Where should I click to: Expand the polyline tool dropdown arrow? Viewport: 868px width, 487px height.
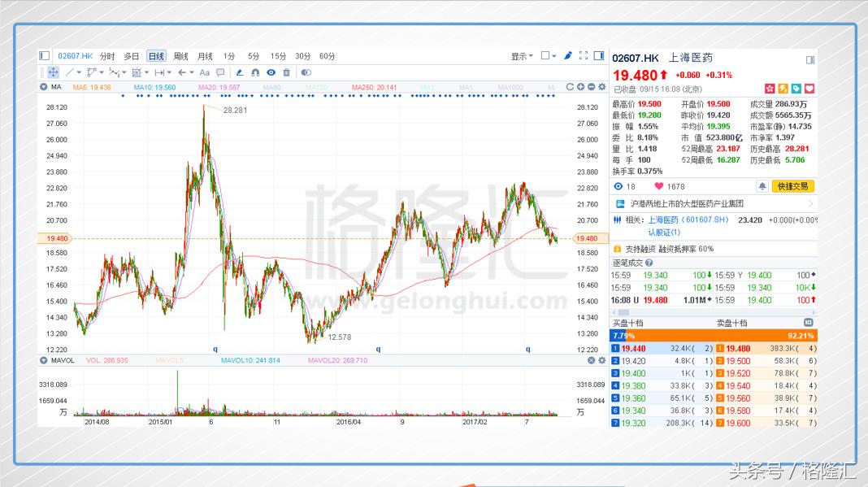pyautogui.click(x=102, y=72)
